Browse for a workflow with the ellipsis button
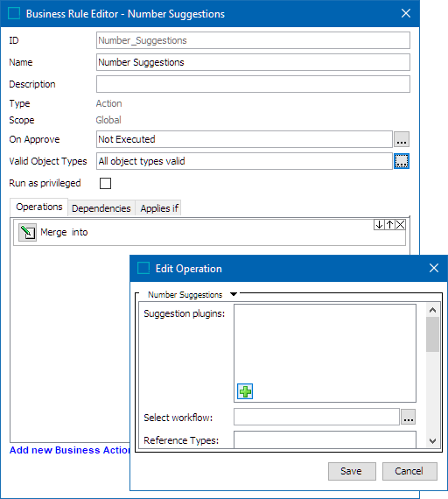The width and height of the screenshot is (448, 499). pyautogui.click(x=409, y=417)
